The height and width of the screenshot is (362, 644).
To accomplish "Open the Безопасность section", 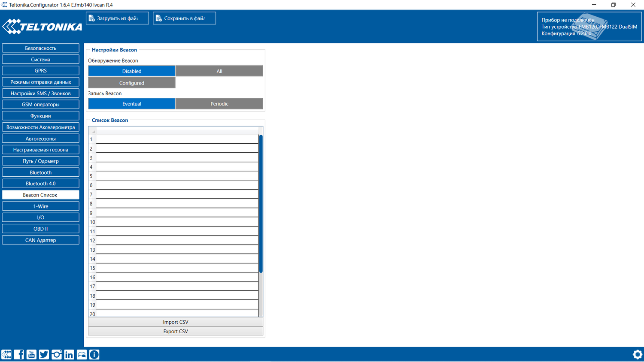I will (41, 48).
